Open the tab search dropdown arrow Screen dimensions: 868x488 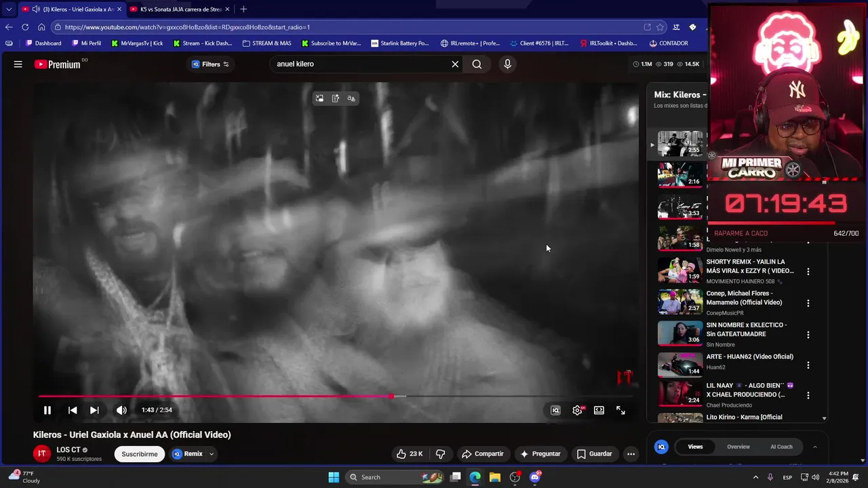[9, 9]
